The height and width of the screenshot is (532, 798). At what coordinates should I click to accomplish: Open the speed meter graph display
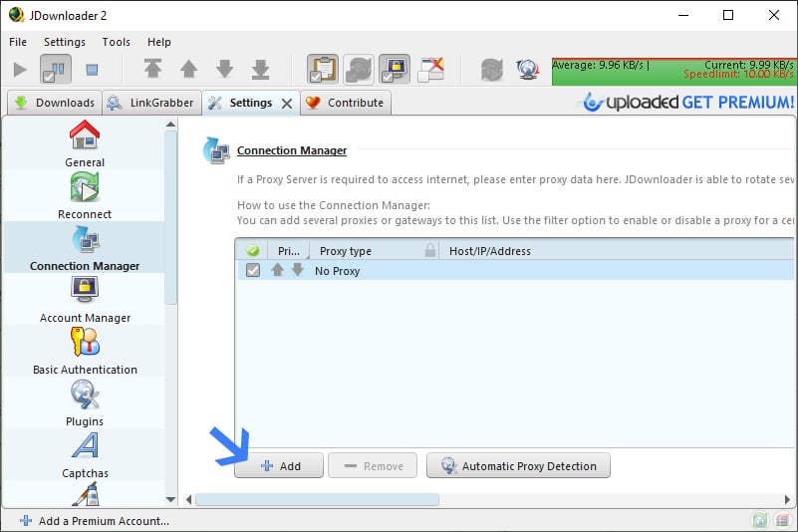(674, 72)
